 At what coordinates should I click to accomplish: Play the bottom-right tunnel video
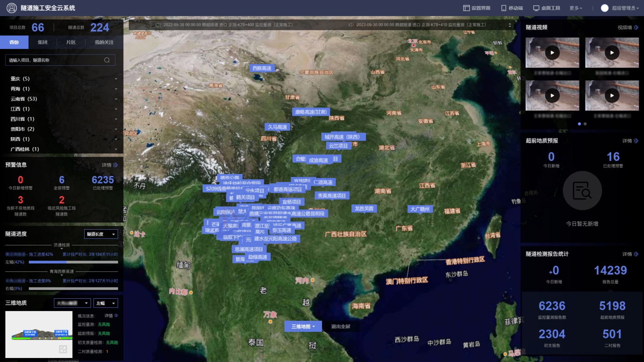click(x=611, y=95)
